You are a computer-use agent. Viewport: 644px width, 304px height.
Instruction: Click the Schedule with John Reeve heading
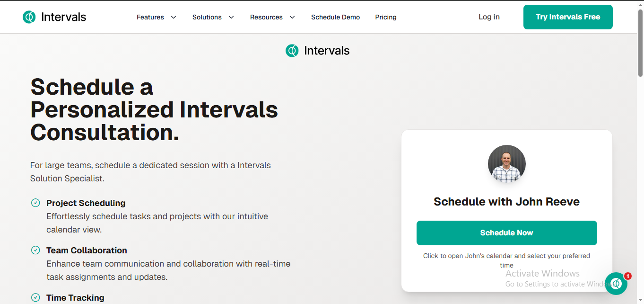[x=506, y=202]
